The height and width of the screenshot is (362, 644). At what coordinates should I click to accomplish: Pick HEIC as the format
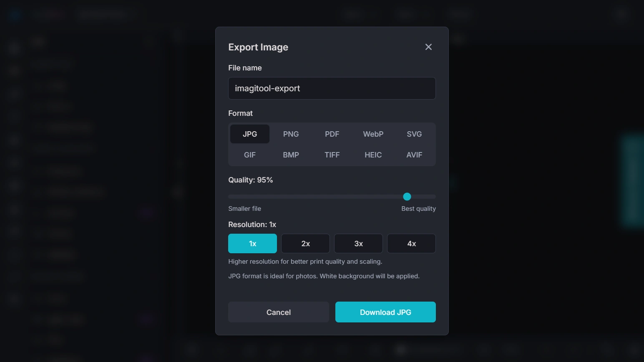(x=373, y=155)
